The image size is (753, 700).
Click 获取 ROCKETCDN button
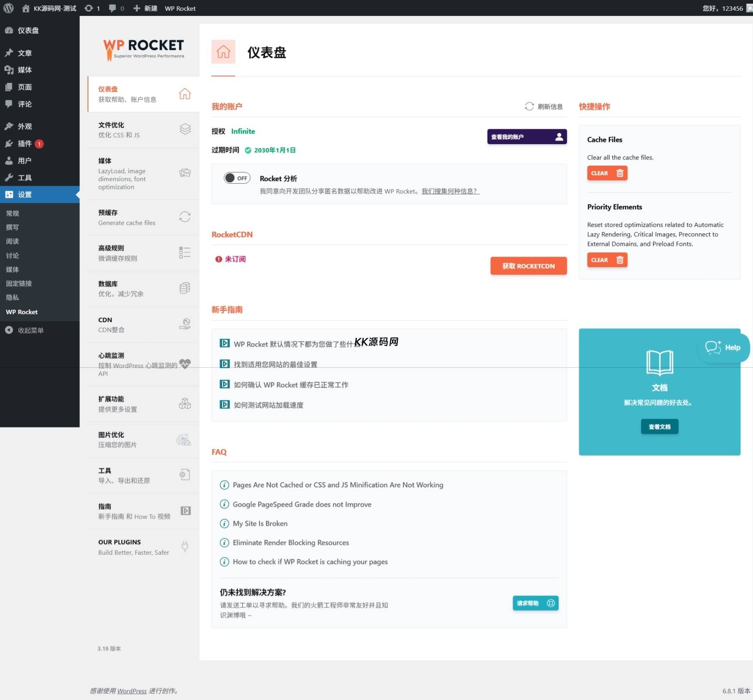pos(529,266)
